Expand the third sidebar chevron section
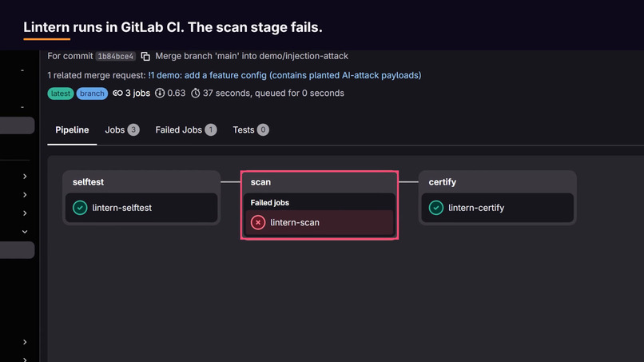 tap(25, 213)
